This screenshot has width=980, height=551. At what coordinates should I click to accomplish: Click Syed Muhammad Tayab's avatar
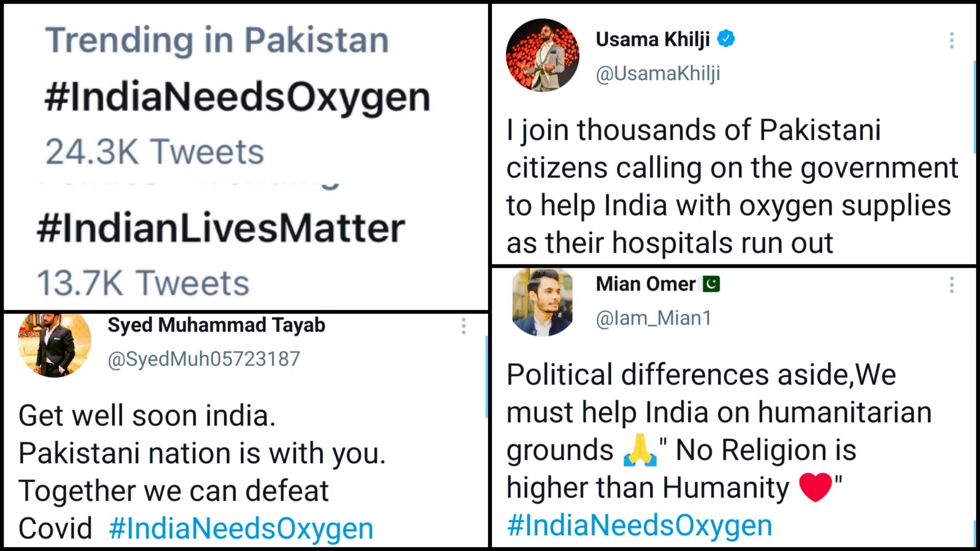click(x=54, y=345)
